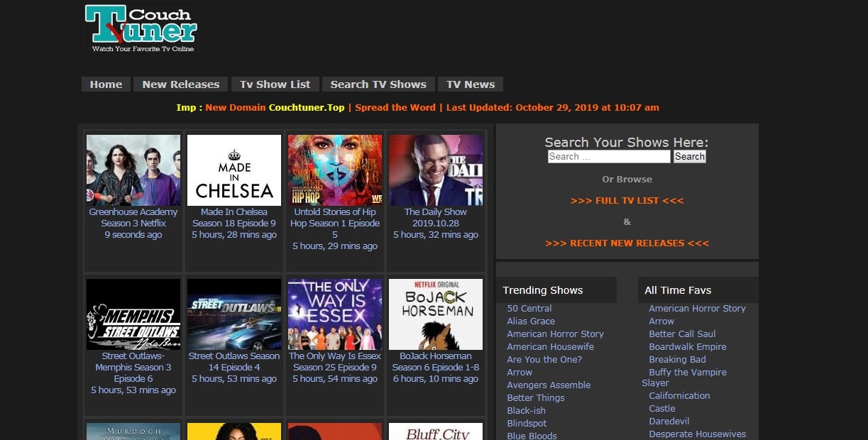Open Made In Chelsea Season 18 Episode 9 link
Image resolution: width=868 pixels, height=440 pixels.
pos(234,218)
